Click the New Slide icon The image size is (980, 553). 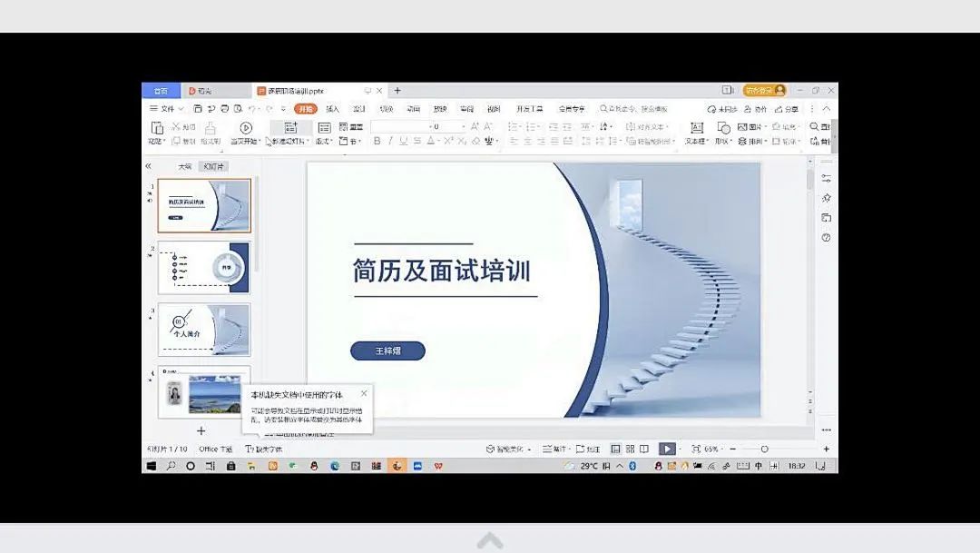coord(290,128)
